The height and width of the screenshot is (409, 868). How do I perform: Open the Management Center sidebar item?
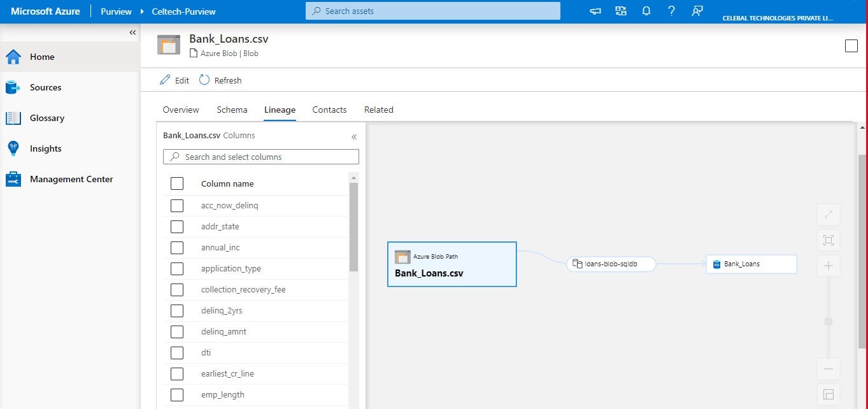click(70, 179)
